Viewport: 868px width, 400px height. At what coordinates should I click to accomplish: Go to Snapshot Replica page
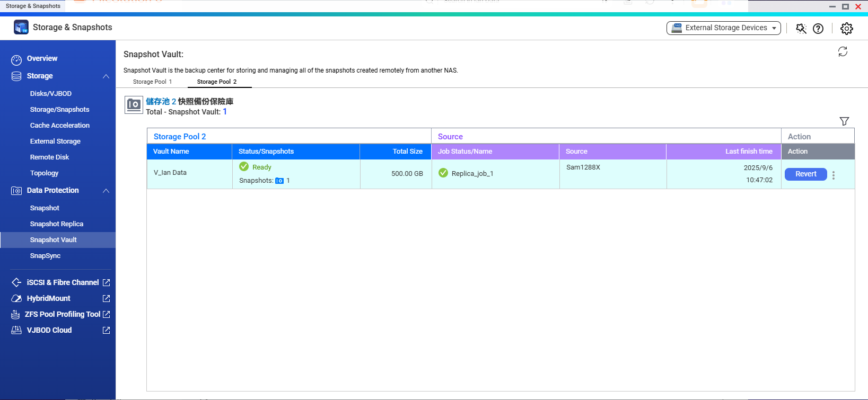pyautogui.click(x=57, y=224)
